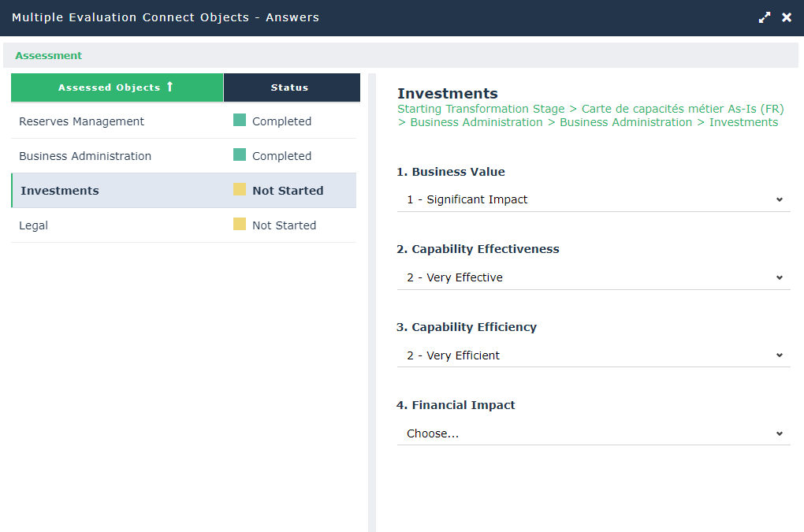
Task: Close the Answers dialog with X icon
Action: coord(787,17)
